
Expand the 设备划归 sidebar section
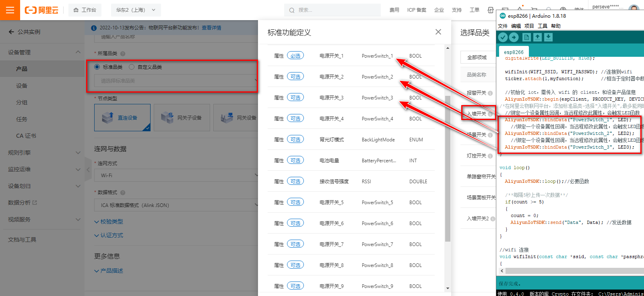(x=78, y=186)
